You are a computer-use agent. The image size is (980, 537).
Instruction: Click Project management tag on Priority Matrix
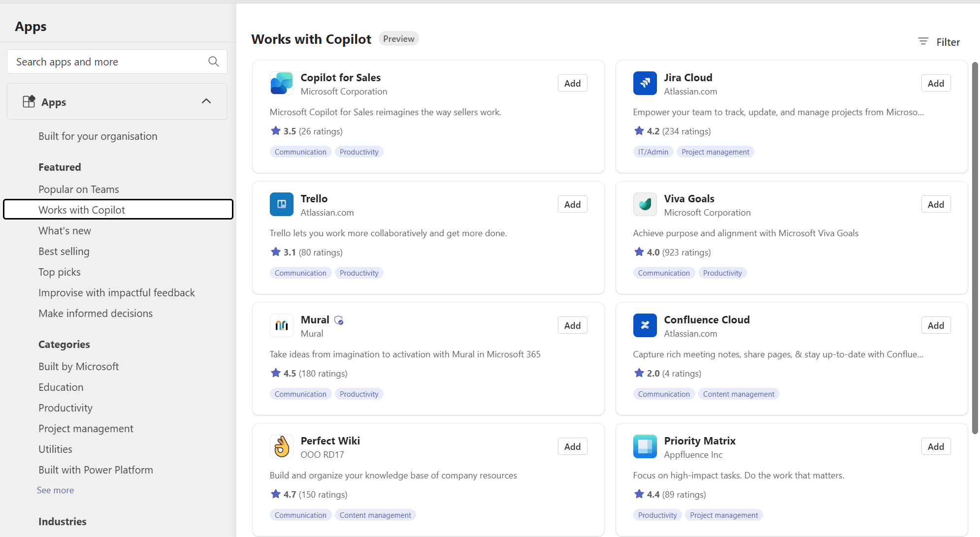tap(724, 515)
